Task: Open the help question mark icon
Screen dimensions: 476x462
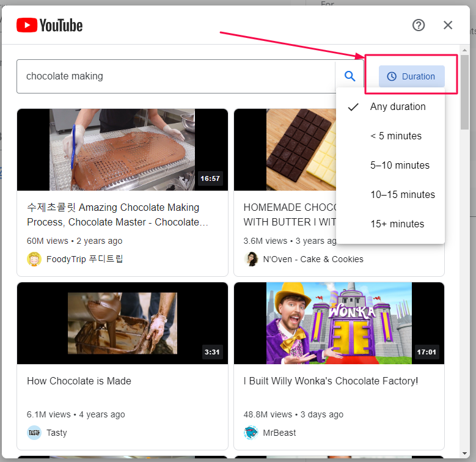Action: tap(419, 25)
